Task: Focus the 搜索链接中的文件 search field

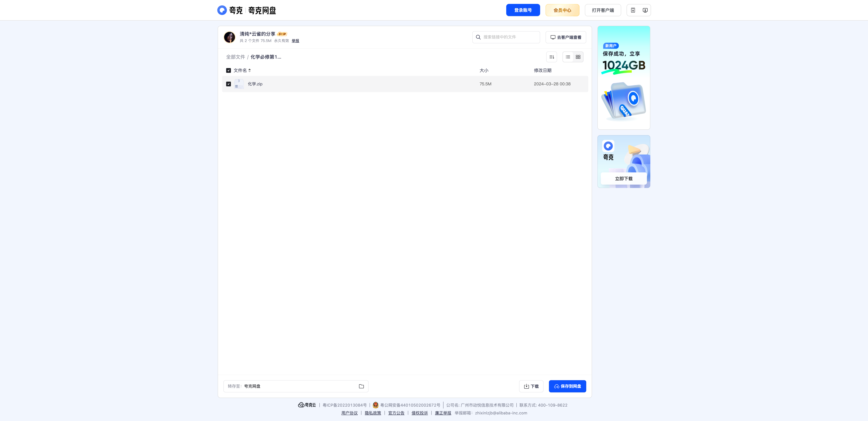Action: point(506,37)
